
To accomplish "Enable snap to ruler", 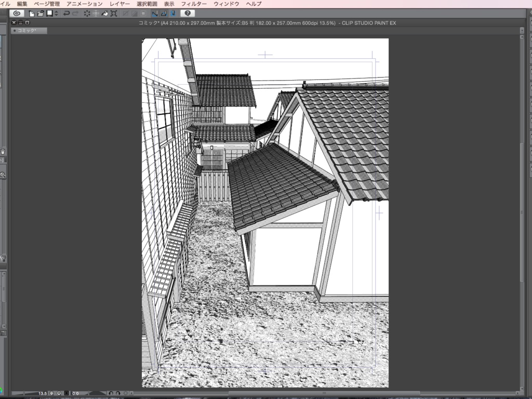I will (154, 14).
